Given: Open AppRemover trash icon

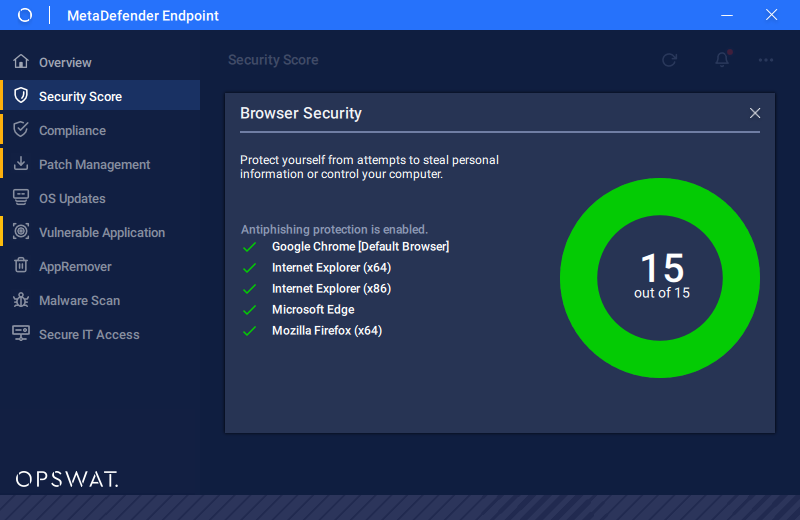Looking at the screenshot, I should click(x=21, y=265).
